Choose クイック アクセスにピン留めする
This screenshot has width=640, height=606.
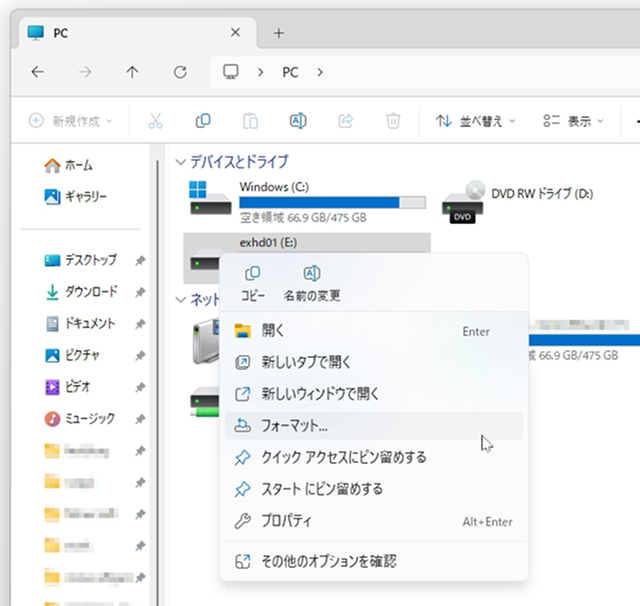(x=373, y=457)
